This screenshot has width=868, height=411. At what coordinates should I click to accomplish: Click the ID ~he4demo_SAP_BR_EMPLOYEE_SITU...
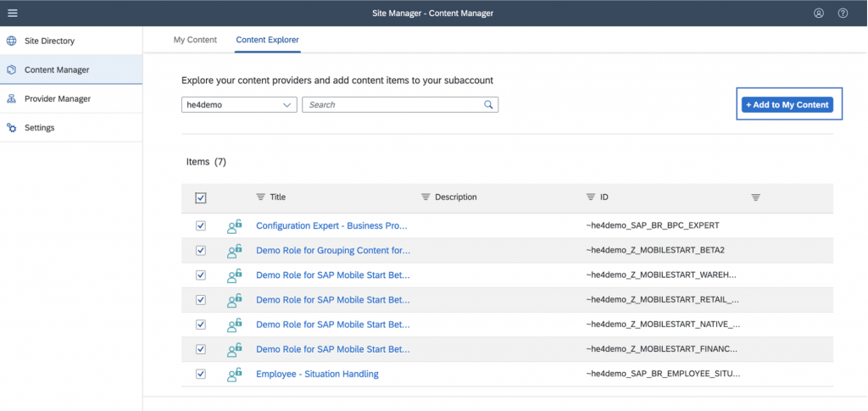663,374
